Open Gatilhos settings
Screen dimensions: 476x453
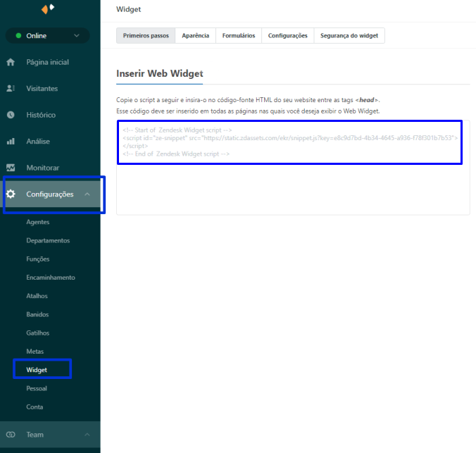tap(37, 333)
